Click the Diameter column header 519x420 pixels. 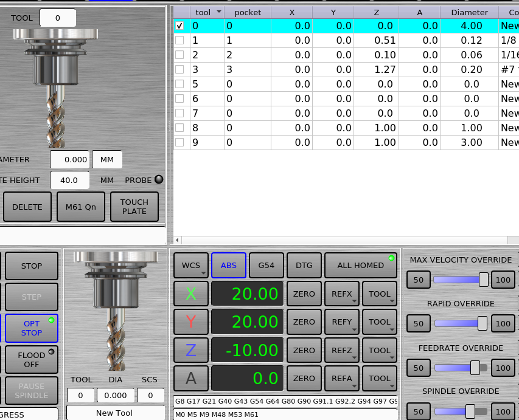(x=469, y=13)
